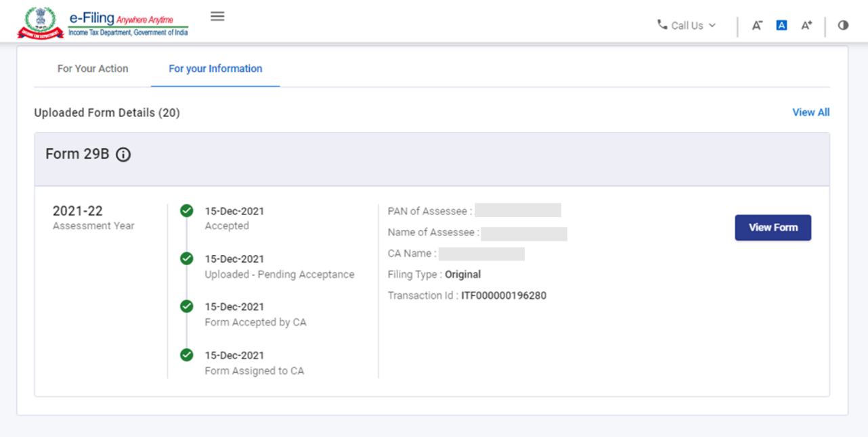This screenshot has height=437, width=868.
Task: Increase font size with A+ icon
Action: [806, 26]
